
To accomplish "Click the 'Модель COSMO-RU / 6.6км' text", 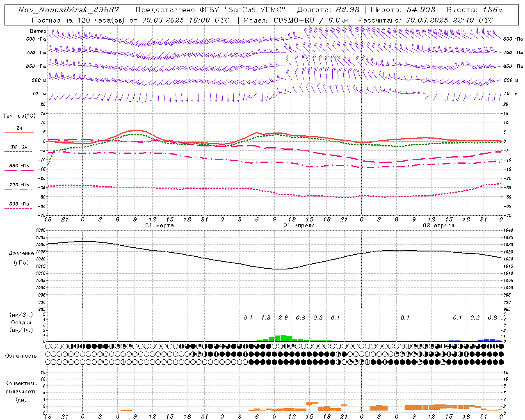I will pyautogui.click(x=295, y=20).
